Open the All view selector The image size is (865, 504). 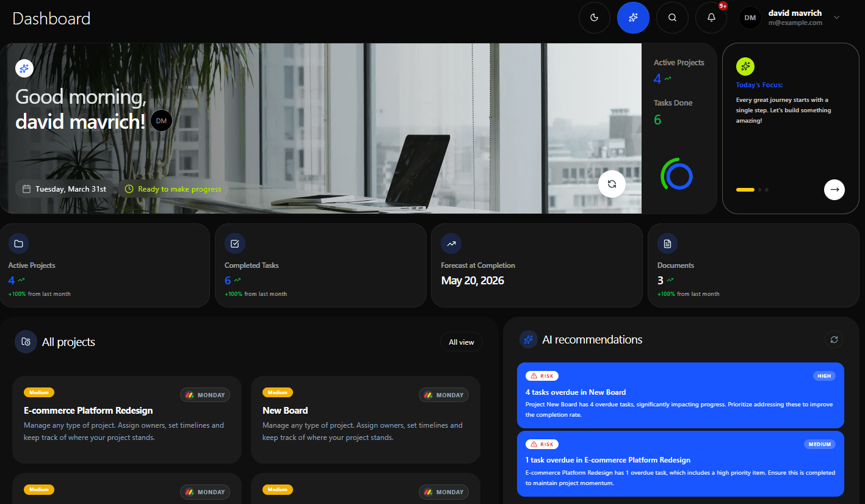(461, 342)
